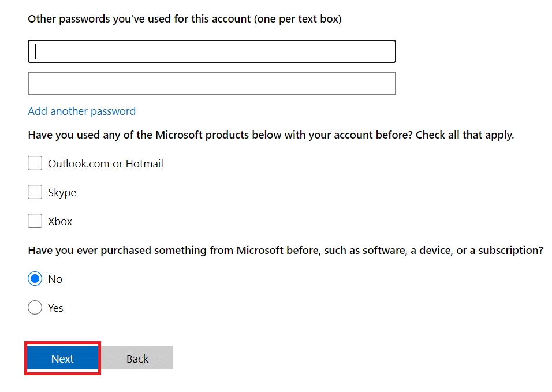Click the second empty password text box
This screenshot has height=392, width=552.
211,83
